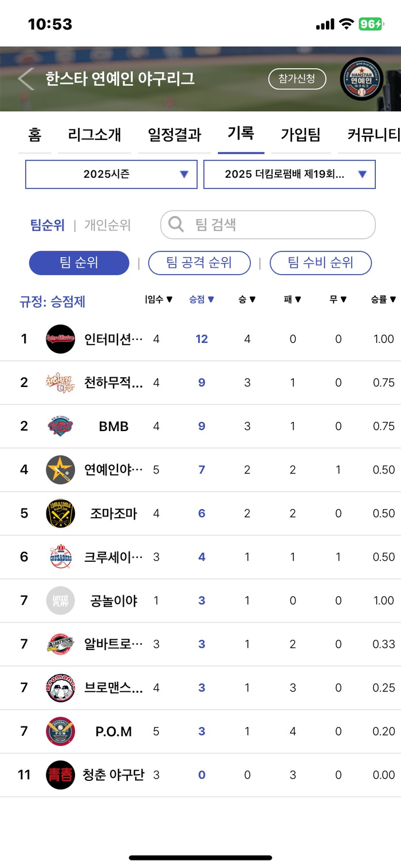This screenshot has width=401, height=868.
Task: Select the 팀 수비 순위 button
Action: coord(321,263)
